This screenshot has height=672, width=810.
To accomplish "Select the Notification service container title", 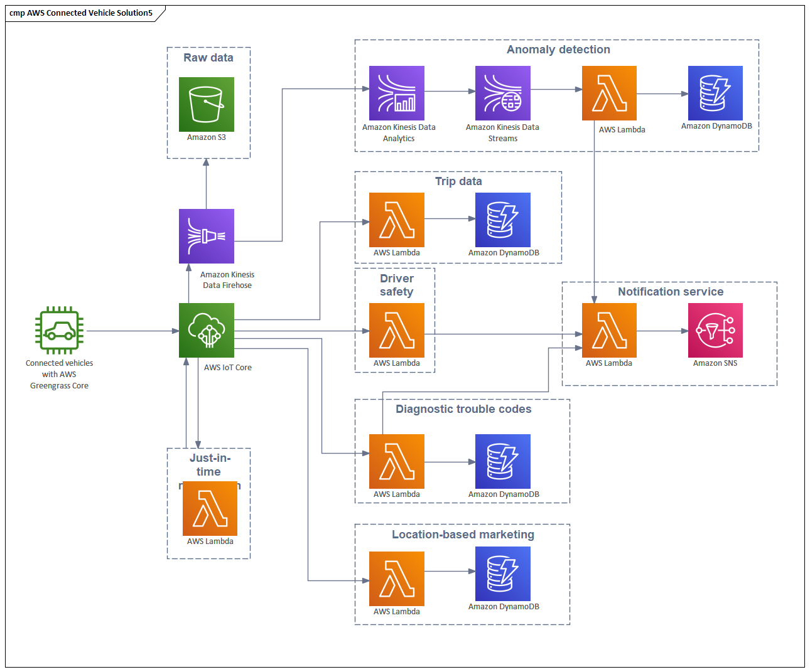I will click(x=671, y=292).
